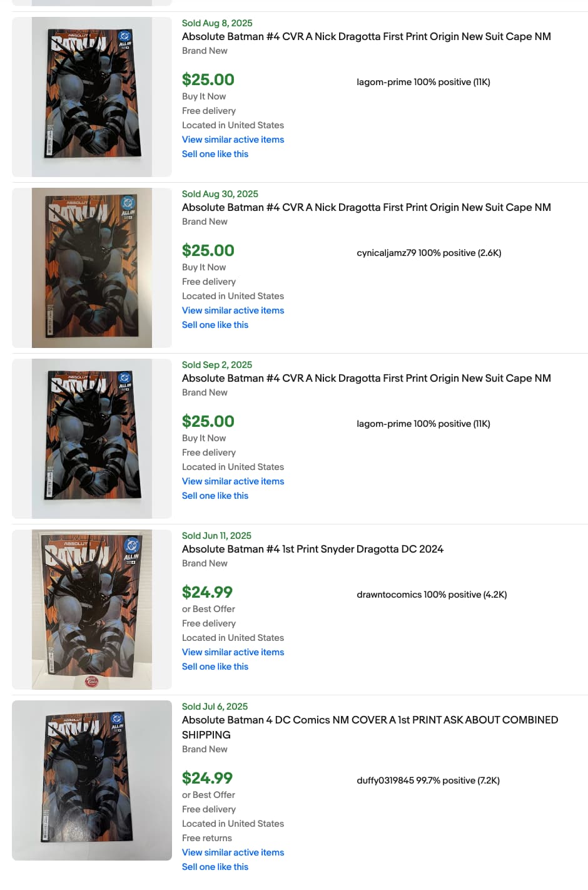The width and height of the screenshot is (588, 890).
Task: Open the Snyder Dragotta DC 2024 listing title
Action: tap(313, 549)
